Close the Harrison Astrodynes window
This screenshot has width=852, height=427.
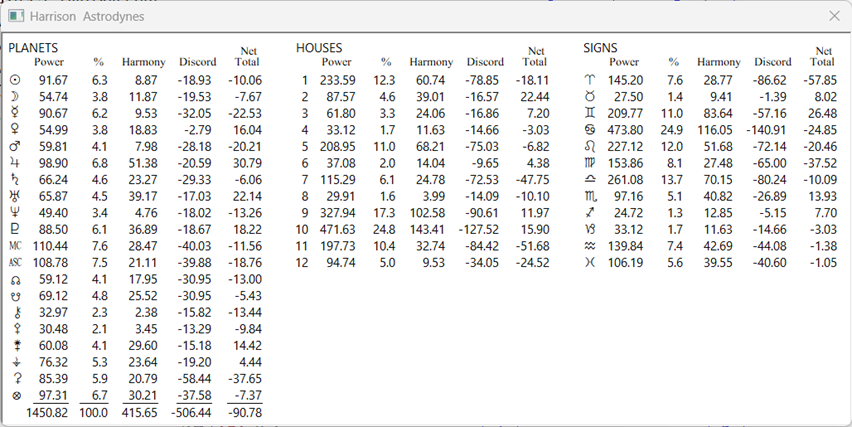[x=834, y=16]
